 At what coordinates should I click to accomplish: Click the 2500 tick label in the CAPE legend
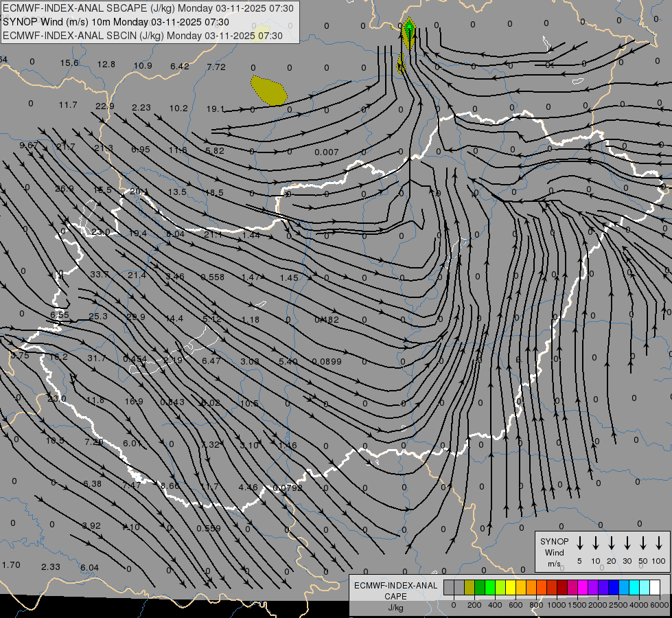(x=618, y=605)
